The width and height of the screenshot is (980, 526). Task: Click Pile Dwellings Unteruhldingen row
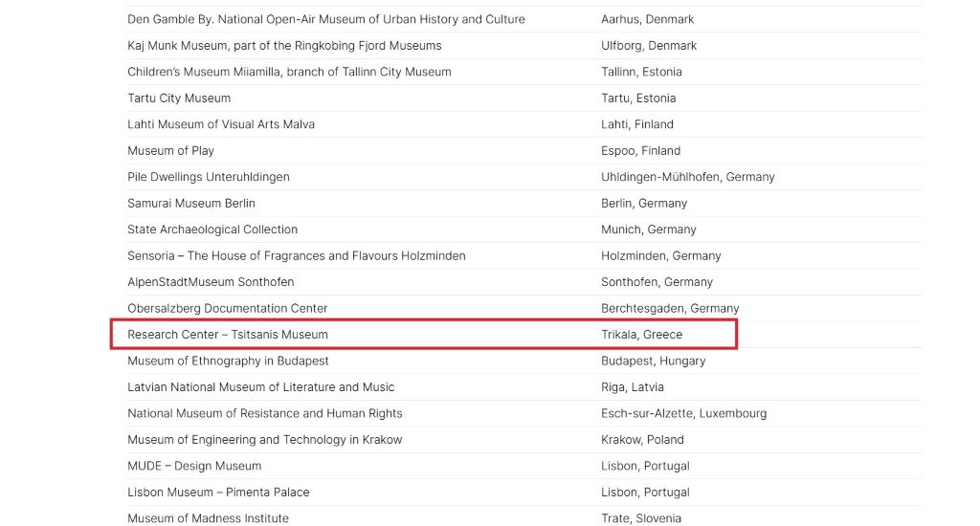click(x=209, y=177)
